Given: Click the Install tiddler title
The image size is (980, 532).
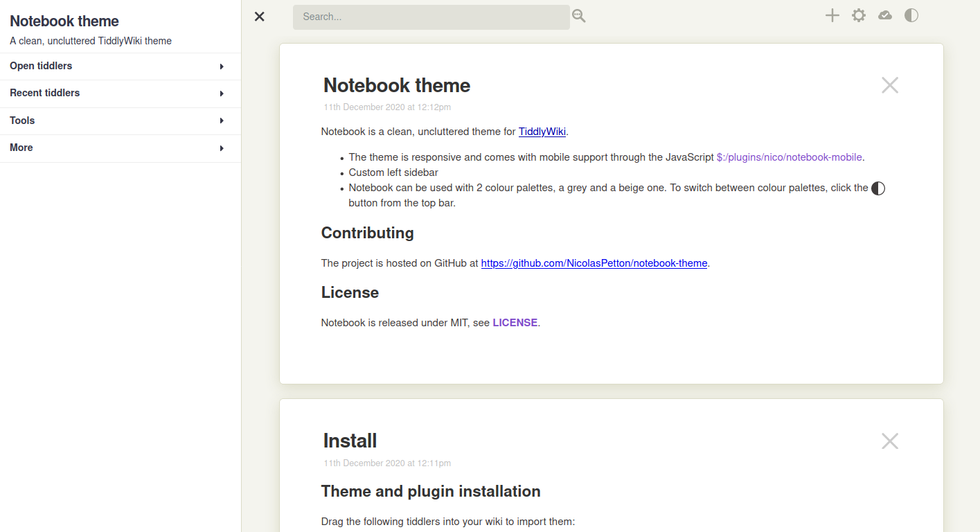Looking at the screenshot, I should pos(350,441).
